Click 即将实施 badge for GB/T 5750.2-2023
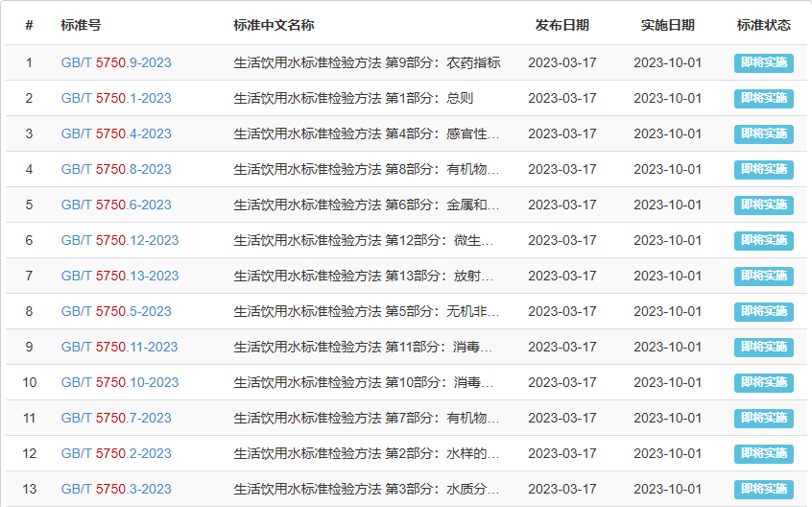This screenshot has width=812, height=507. [764, 453]
